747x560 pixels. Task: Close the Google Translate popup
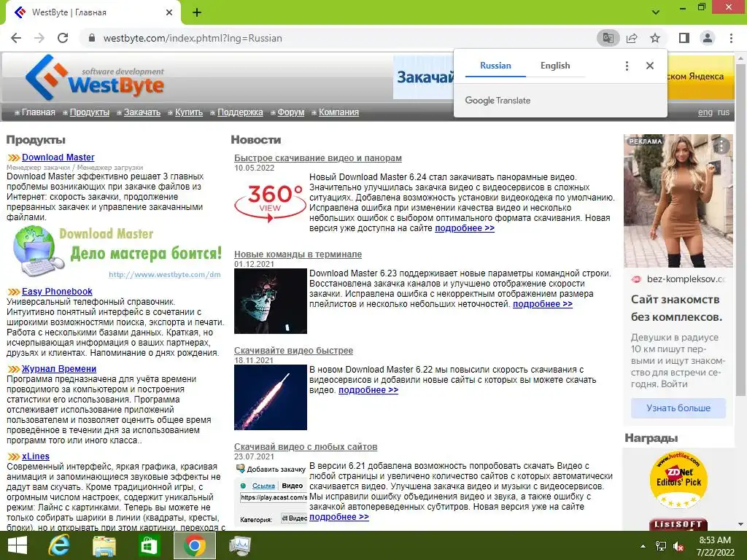pyautogui.click(x=650, y=66)
